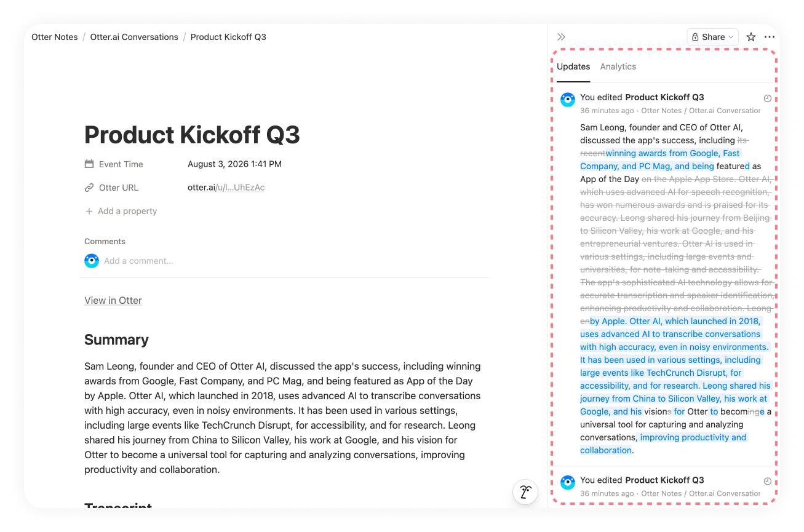804x532 pixels.
Task: Collapse the updates sidebar with double-chevron icon
Action: click(x=561, y=37)
